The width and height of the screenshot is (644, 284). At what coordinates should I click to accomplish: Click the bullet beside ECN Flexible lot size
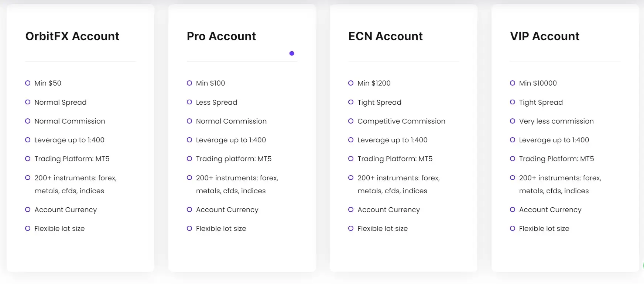[x=351, y=228]
